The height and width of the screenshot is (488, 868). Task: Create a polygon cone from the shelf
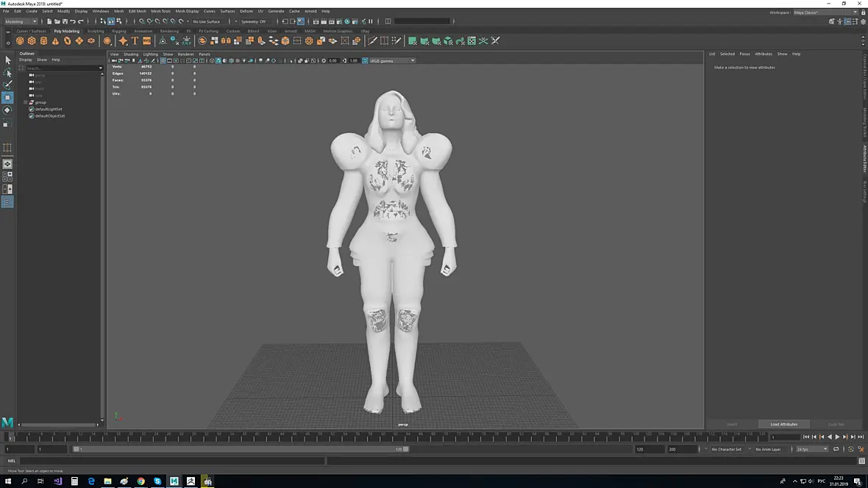[55, 41]
